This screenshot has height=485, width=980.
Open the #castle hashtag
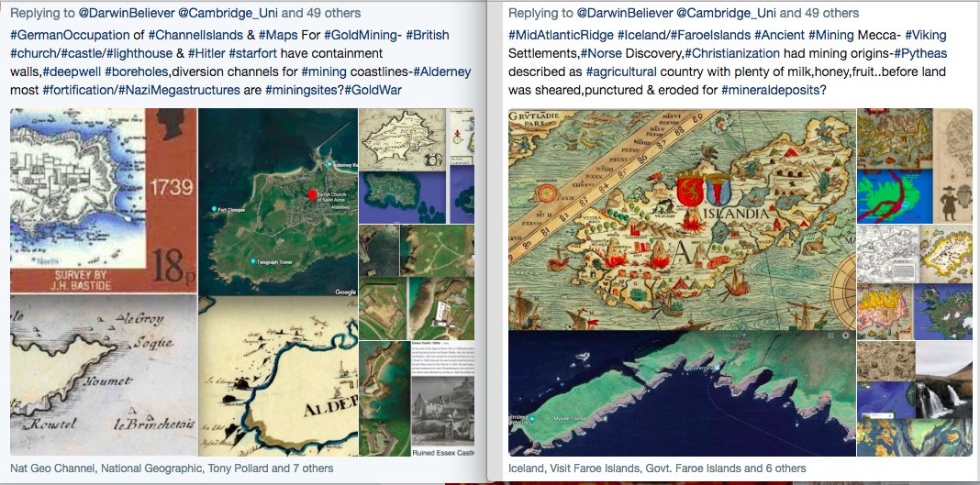pos(83,54)
